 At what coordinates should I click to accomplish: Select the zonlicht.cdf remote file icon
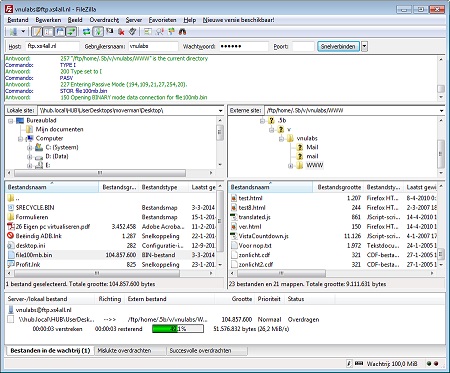pyautogui.click(x=234, y=255)
